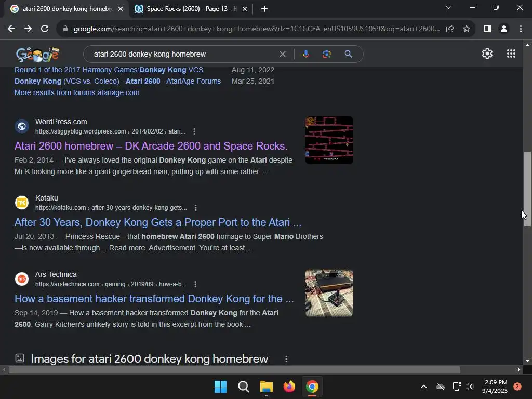The height and width of the screenshot is (399, 532).
Task: Open After 30 Years, Donkey Kong Gets a Proper Port
Action: point(158,222)
